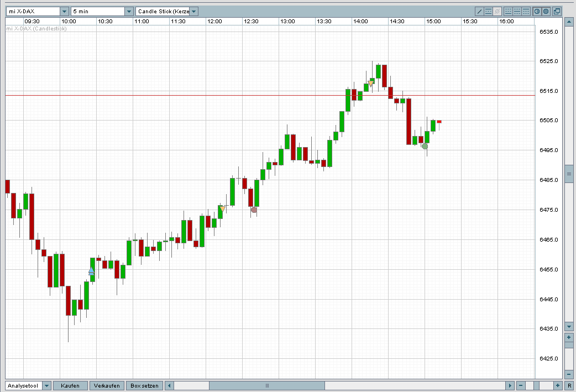Click the red circle marker near 12:30

coord(254,210)
